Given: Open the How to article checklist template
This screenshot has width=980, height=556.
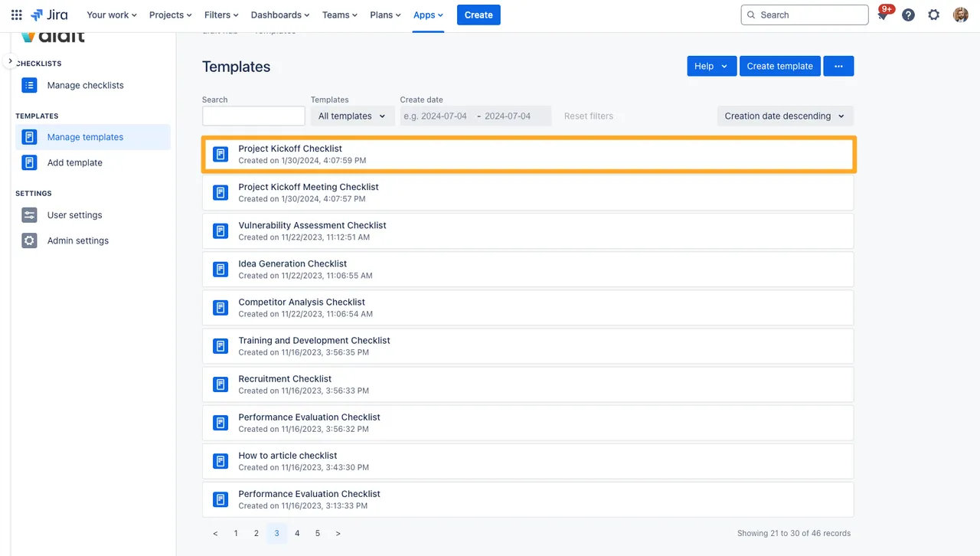Looking at the screenshot, I should (x=528, y=461).
